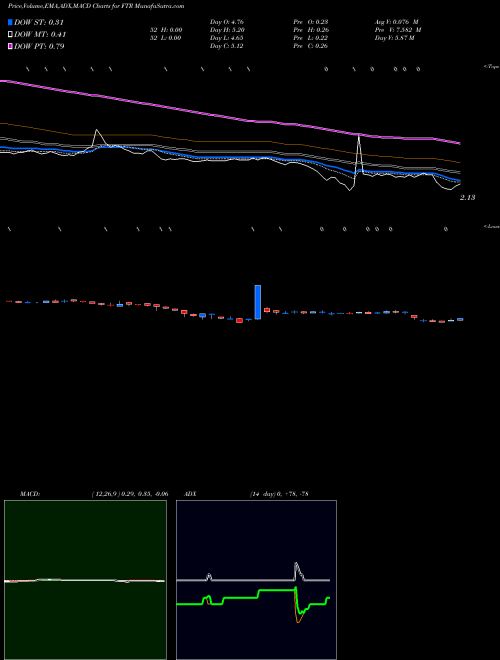Click the blue DOW ST legend swatch
This screenshot has height=660, width=500.
click(x=10, y=22)
